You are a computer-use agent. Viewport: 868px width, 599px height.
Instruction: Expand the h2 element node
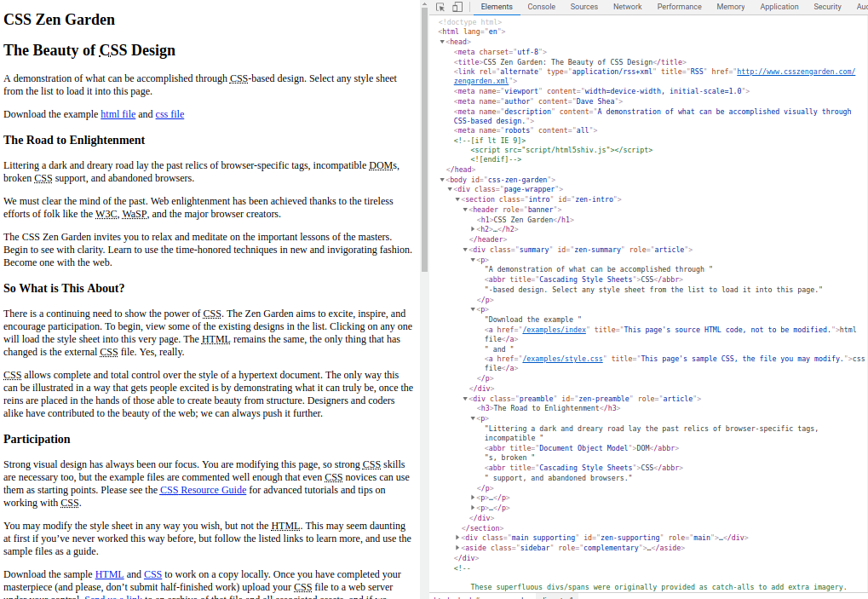pyautogui.click(x=474, y=229)
